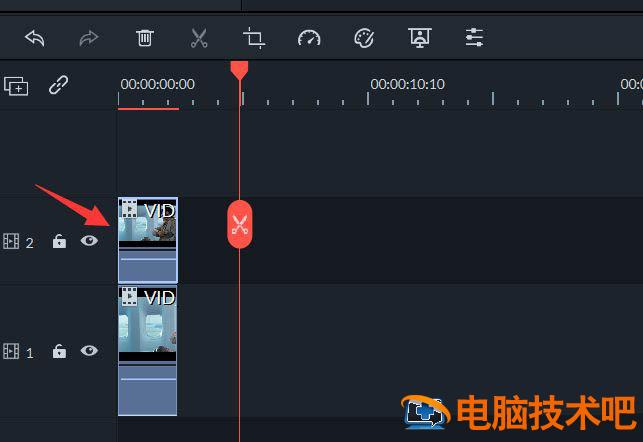
Task: Toggle lock on video track 1
Action: (59, 351)
